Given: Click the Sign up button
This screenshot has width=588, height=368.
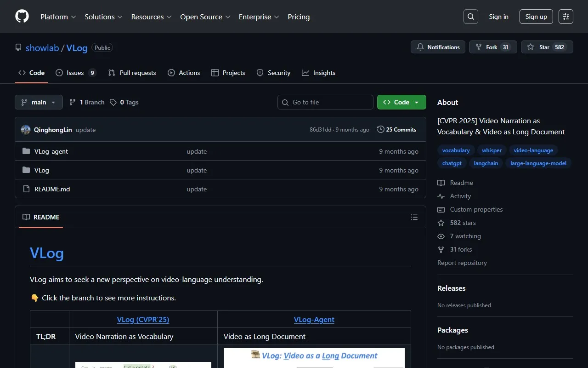Looking at the screenshot, I should (536, 17).
